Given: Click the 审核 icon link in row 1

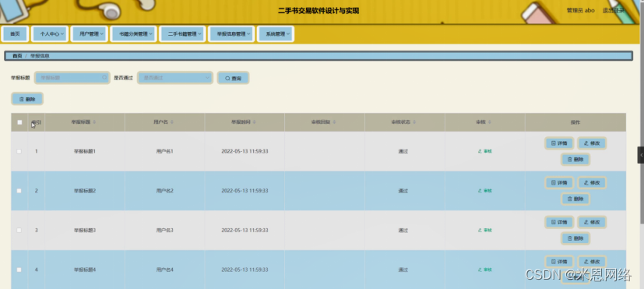Looking at the screenshot, I should (484, 151).
